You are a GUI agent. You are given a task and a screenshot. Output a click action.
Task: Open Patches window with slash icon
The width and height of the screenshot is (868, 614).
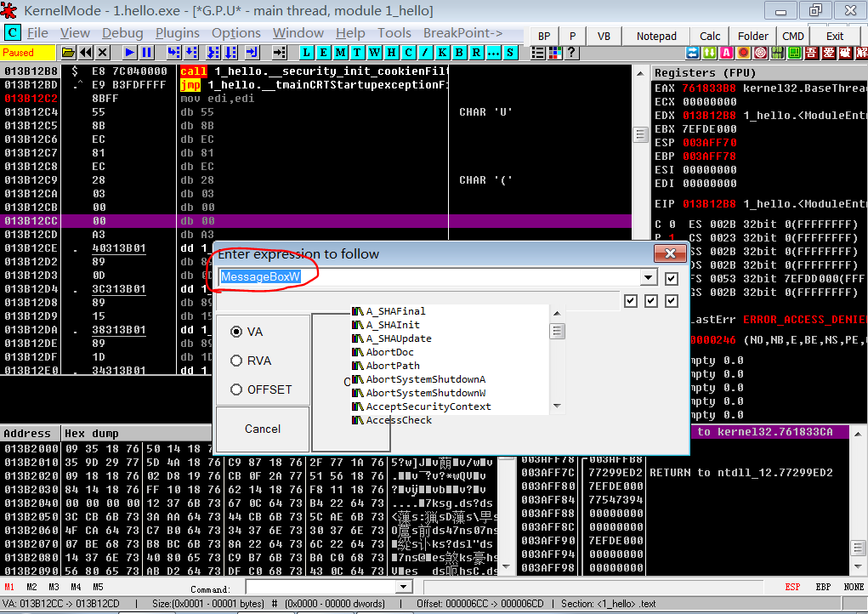[425, 53]
